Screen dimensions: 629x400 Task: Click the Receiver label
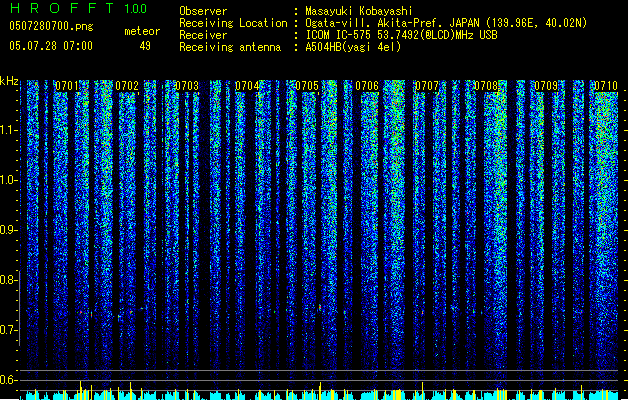point(203,35)
